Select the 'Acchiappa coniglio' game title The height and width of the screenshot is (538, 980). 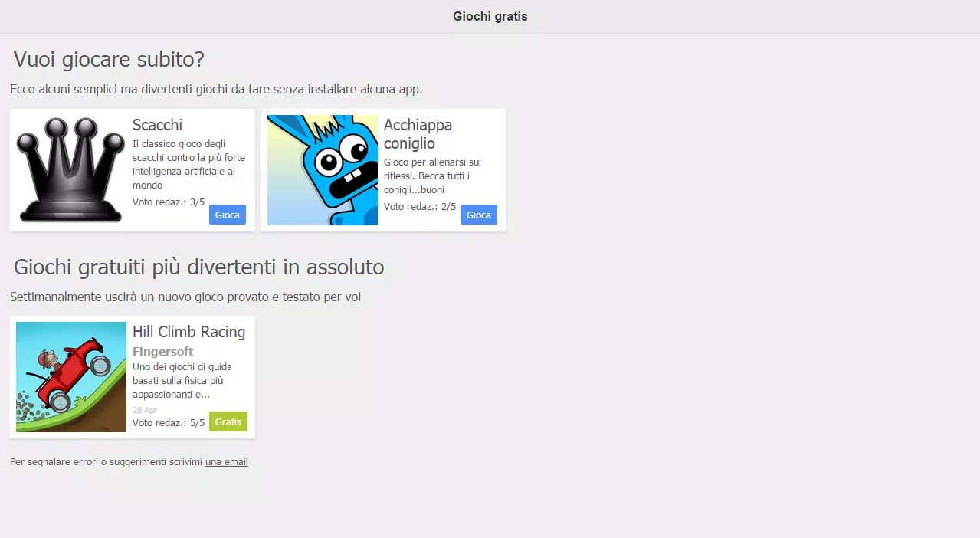coord(418,134)
